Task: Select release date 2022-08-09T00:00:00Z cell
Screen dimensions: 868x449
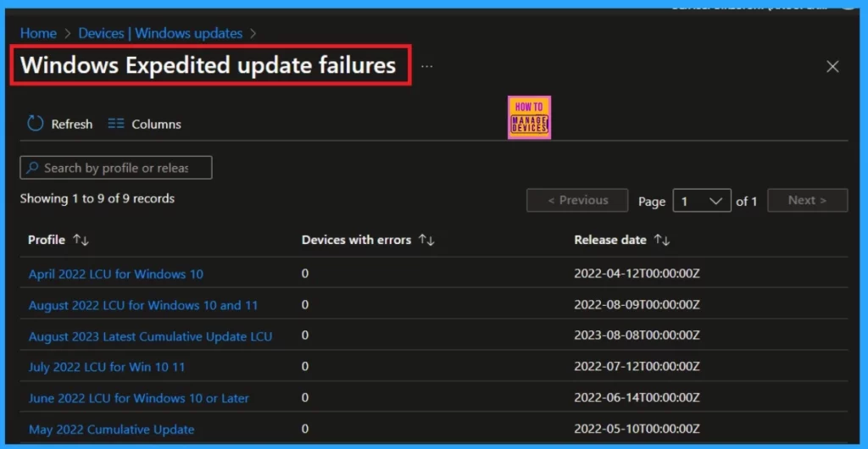Action: (637, 305)
